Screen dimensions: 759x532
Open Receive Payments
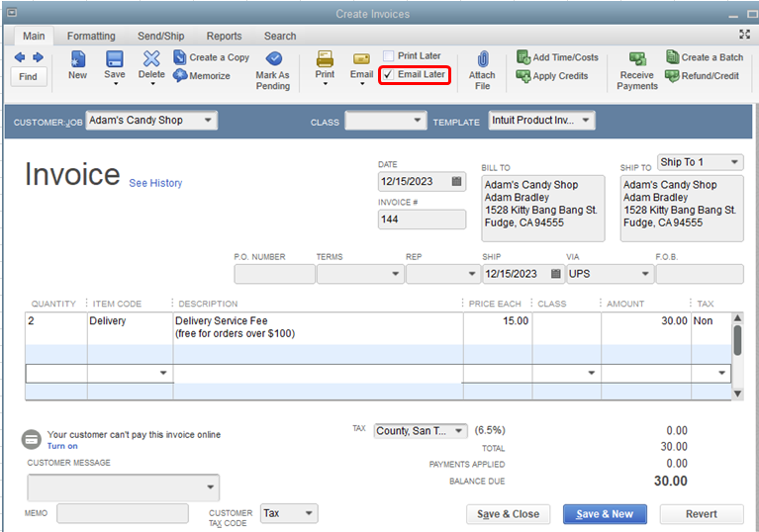coord(637,71)
